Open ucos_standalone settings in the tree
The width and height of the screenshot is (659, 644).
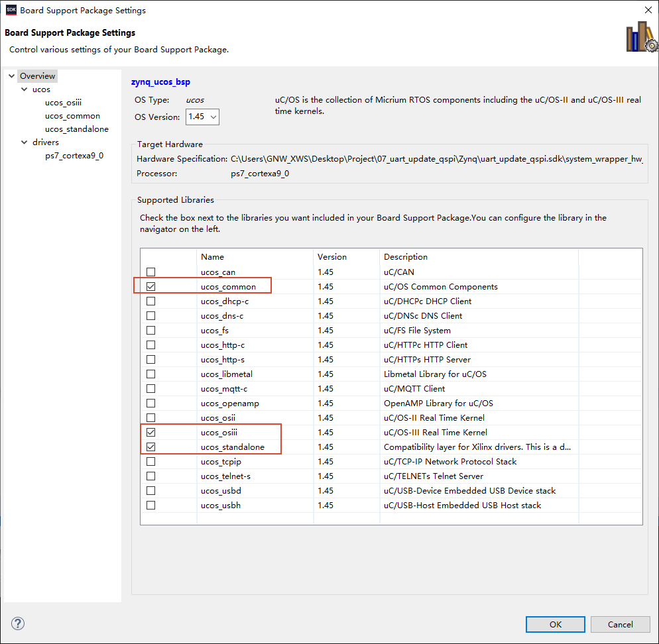[x=76, y=129]
